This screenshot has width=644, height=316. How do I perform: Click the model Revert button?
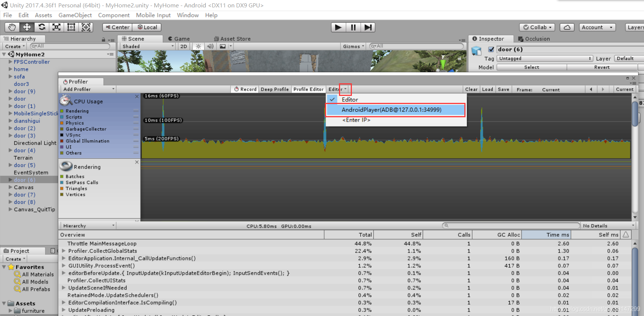click(602, 67)
